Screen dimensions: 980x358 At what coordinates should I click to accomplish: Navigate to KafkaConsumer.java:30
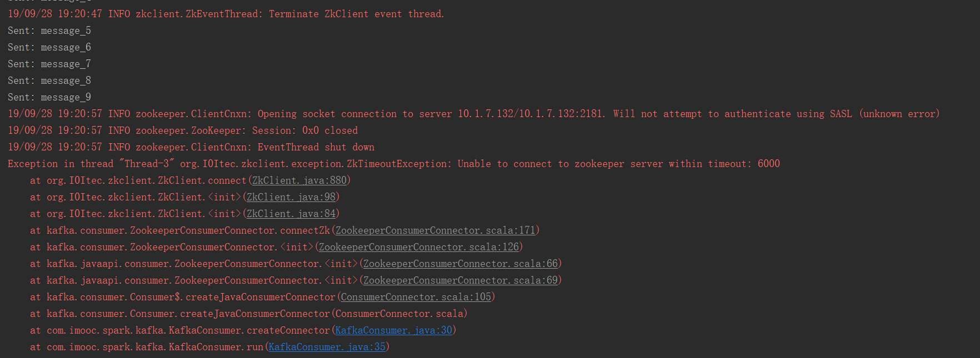pyautogui.click(x=394, y=330)
